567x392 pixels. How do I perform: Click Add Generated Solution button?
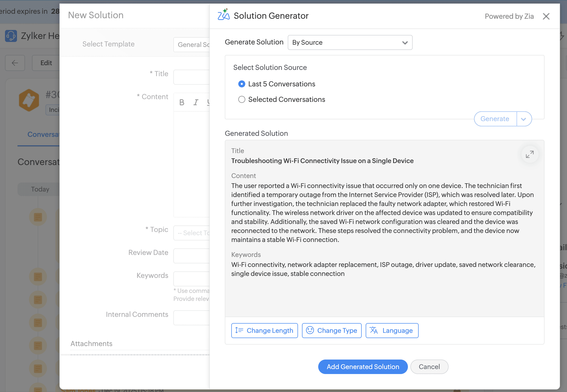coord(363,367)
